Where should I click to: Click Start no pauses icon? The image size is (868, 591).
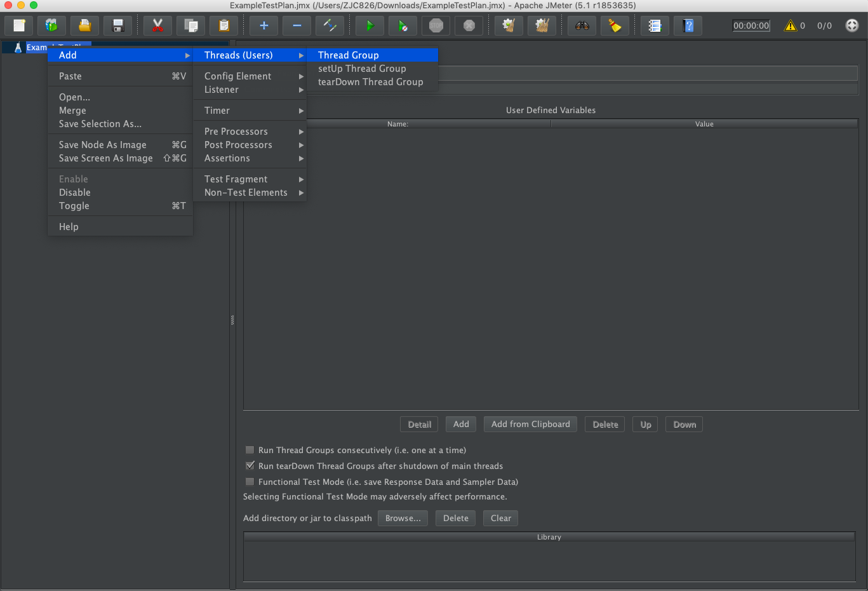point(403,25)
